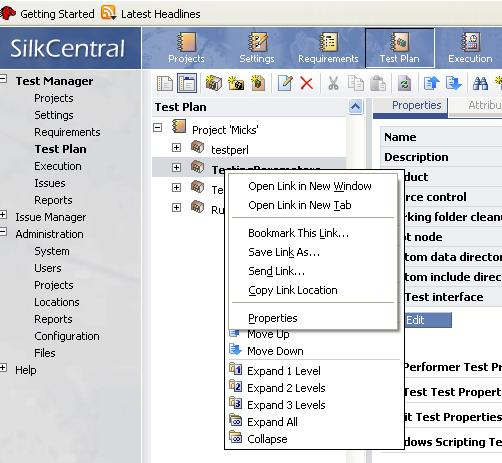Click the binoculars find toolbar icon
Image resolution: width=502 pixels, height=463 pixels.
[x=480, y=83]
